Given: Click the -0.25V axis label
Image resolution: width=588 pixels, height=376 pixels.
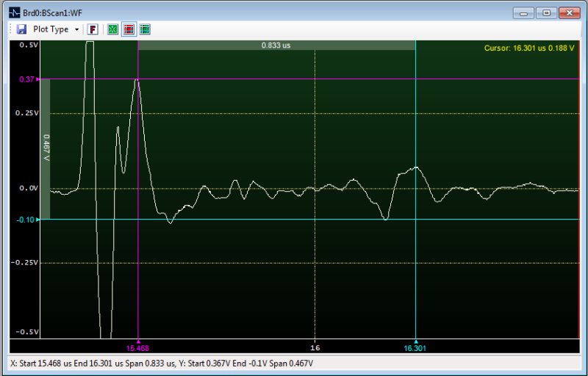Looking at the screenshot, I should click(25, 262).
